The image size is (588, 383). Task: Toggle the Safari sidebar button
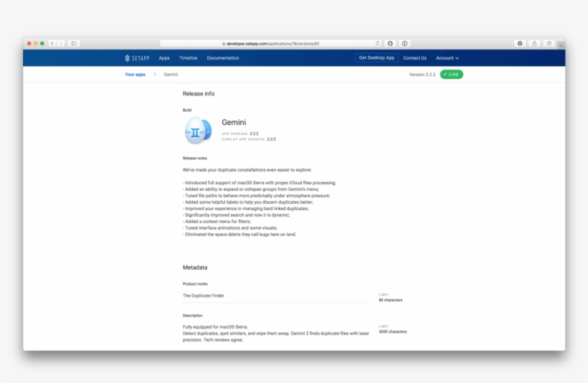[74, 44]
